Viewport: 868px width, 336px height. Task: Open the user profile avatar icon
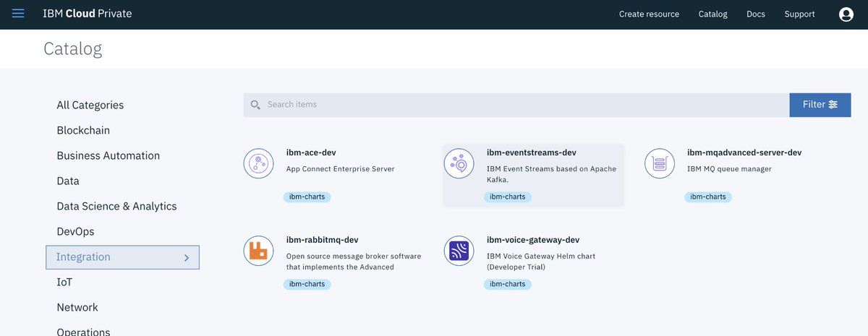click(x=846, y=14)
